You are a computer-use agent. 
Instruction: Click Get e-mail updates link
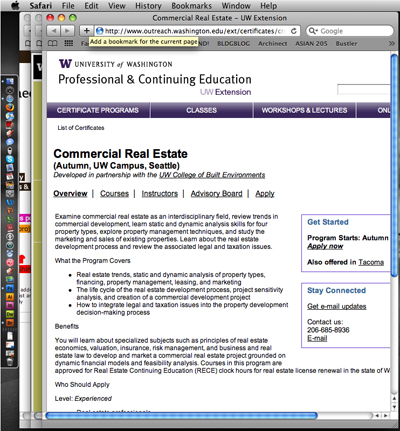coord(337,306)
